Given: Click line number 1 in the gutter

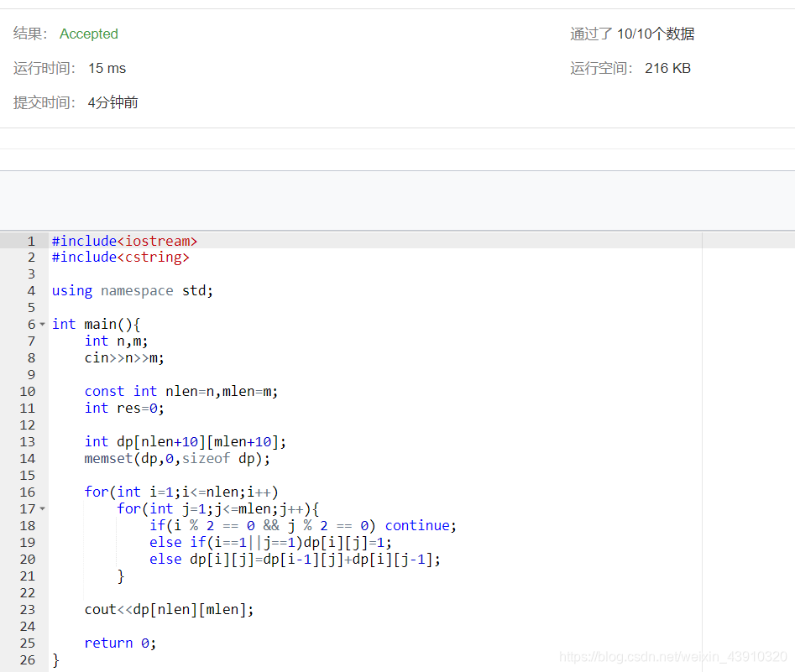Looking at the screenshot, I should point(31,242).
